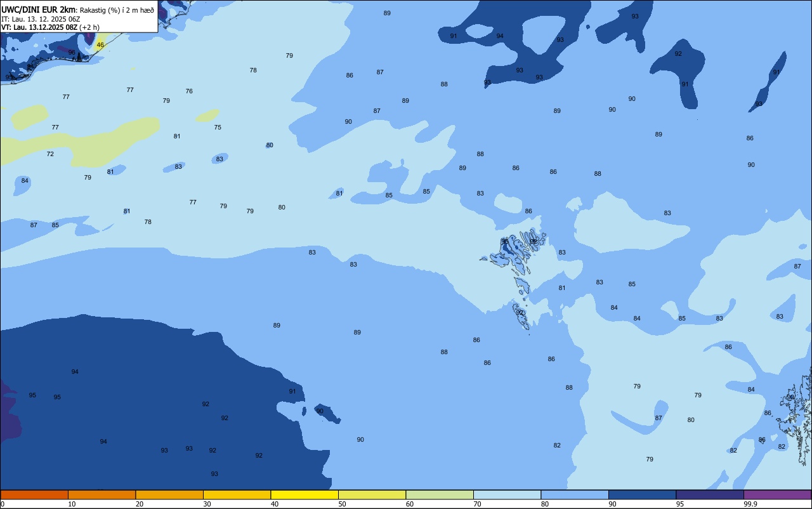Click the humidity value 75 on the map

(218, 128)
